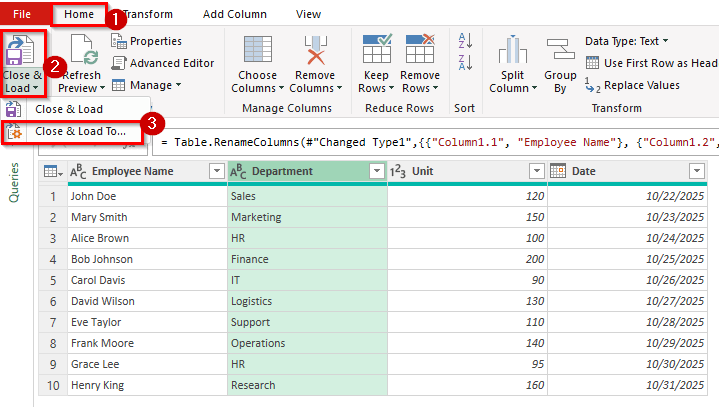Open the Advanced Editor

pos(163,63)
